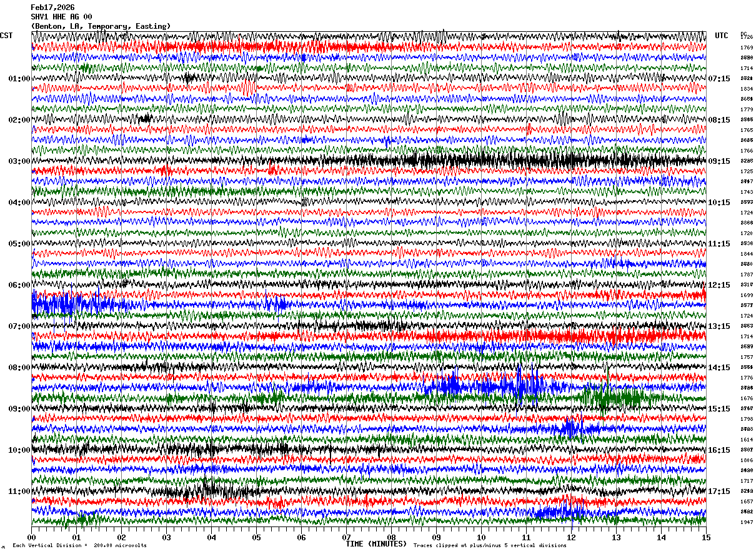Click the DC offset value "1757"

coord(747,357)
